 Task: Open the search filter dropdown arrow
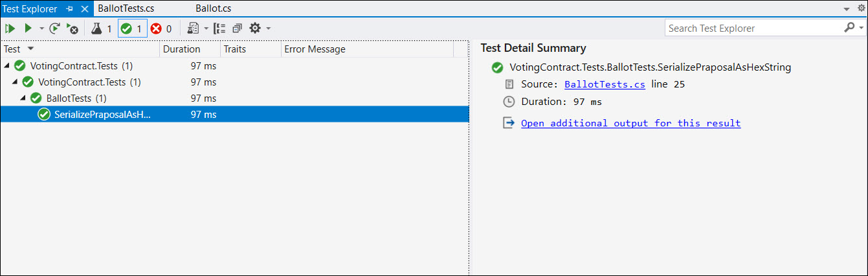click(861, 29)
